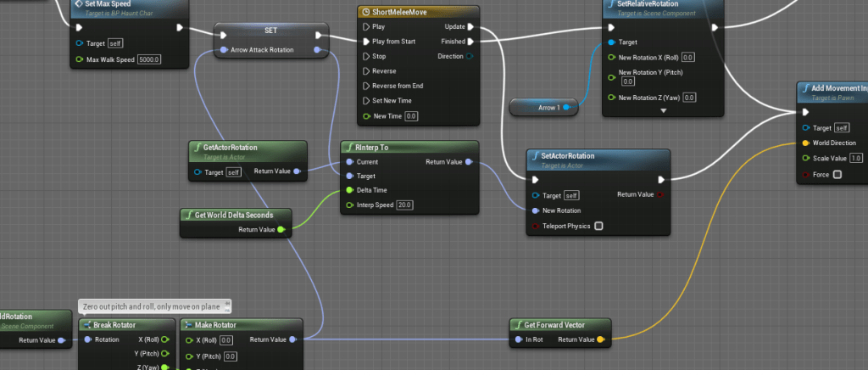Click the Direction output pin on ShortMeleeMove
Image resolution: width=868 pixels, height=370 pixels.
(470, 56)
